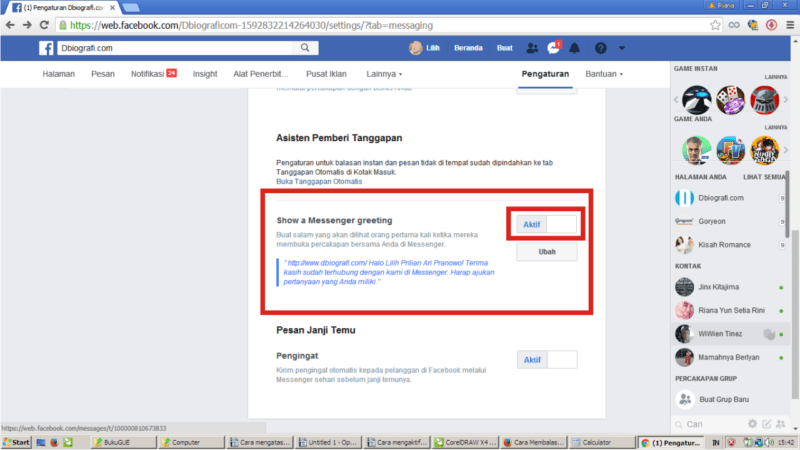800x450 pixels.
Task: Click the search magnifier button
Action: coord(305,48)
